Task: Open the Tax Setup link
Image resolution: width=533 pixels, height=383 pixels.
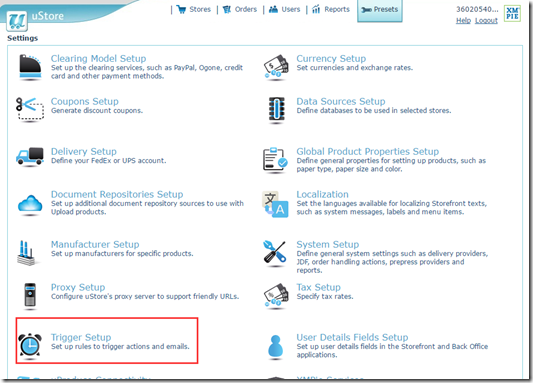Action: [319, 287]
